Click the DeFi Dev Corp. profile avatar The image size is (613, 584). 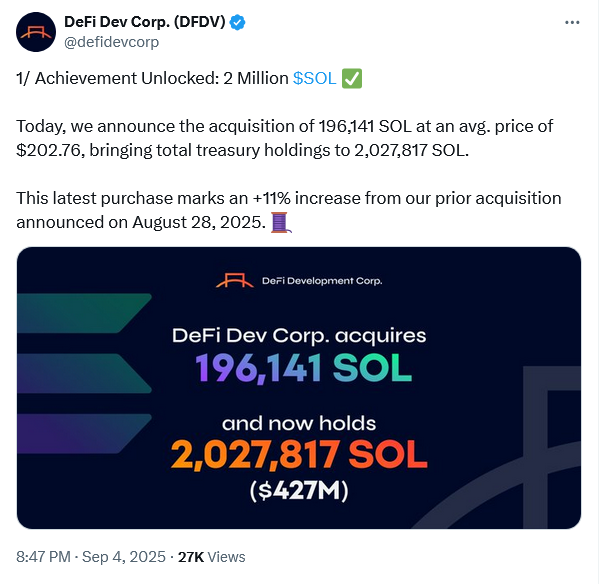(34, 31)
